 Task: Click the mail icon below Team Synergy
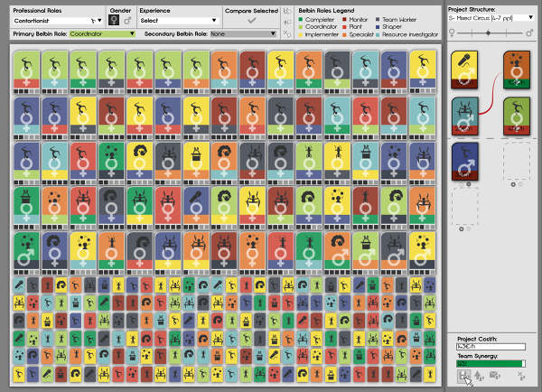495,375
